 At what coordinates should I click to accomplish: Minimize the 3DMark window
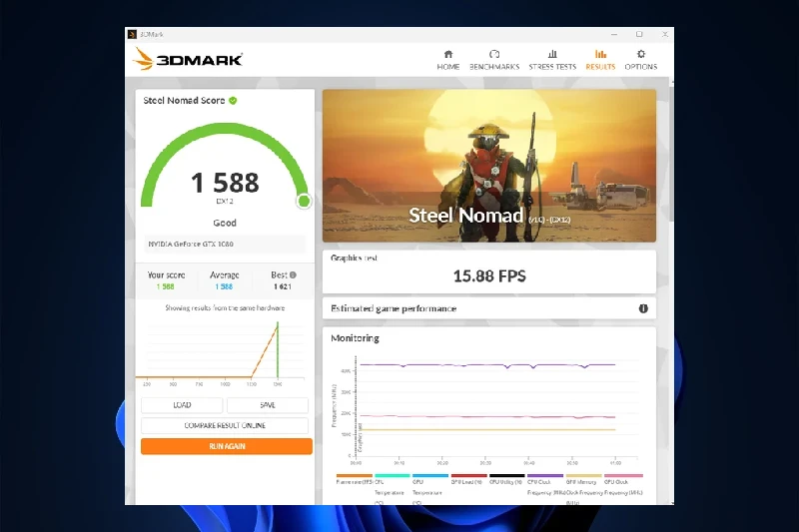tap(614, 34)
